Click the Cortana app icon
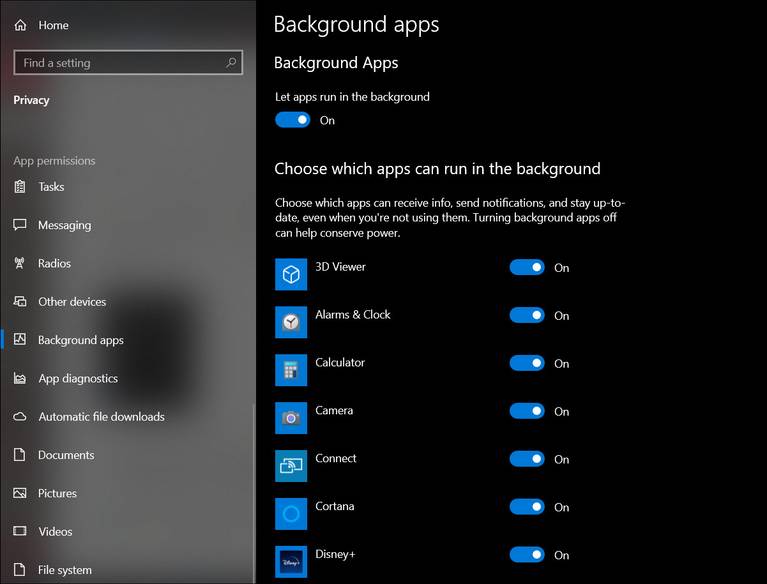Image resolution: width=767 pixels, height=584 pixels. tap(291, 514)
